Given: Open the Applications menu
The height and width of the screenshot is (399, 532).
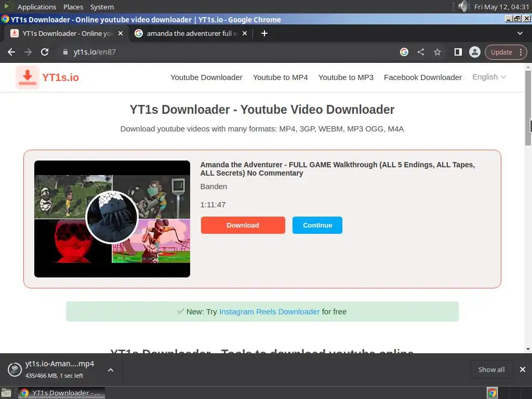Looking at the screenshot, I should [x=37, y=7].
